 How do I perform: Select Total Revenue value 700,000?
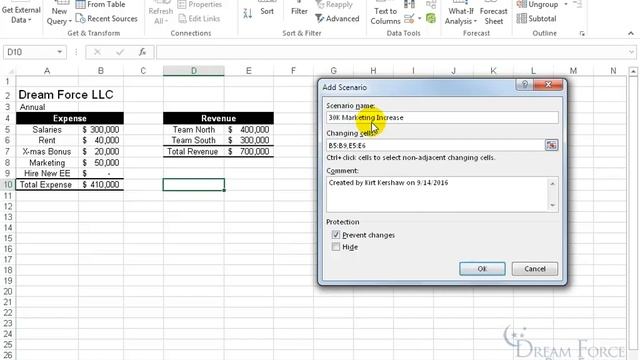pos(249,152)
